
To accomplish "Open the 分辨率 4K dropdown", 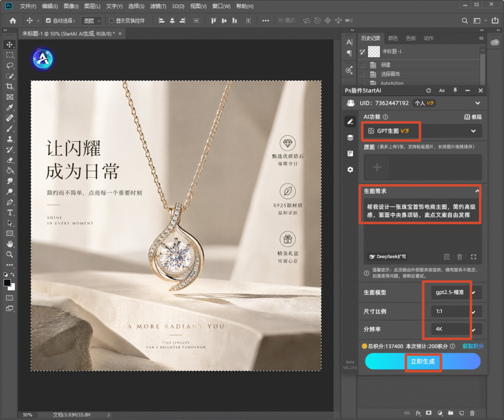I will click(456, 329).
